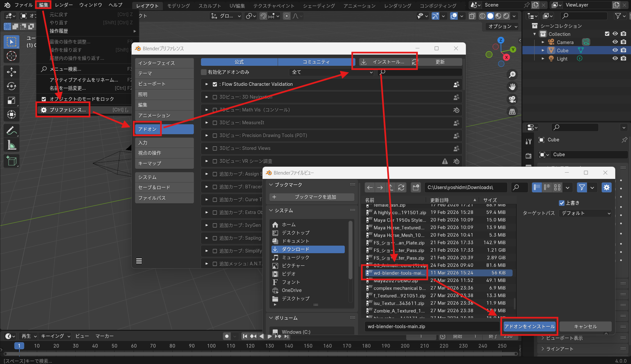
Task: Click frame 100 on the timeline
Action: click(x=212, y=346)
